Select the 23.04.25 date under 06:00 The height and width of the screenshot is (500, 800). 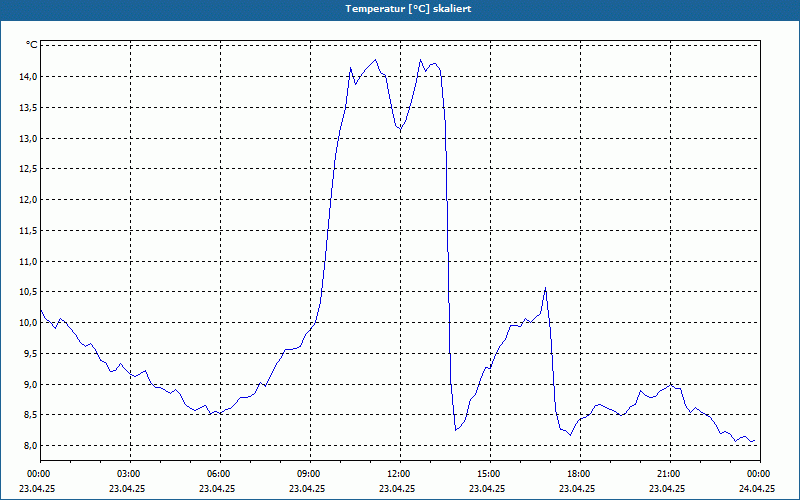217,488
